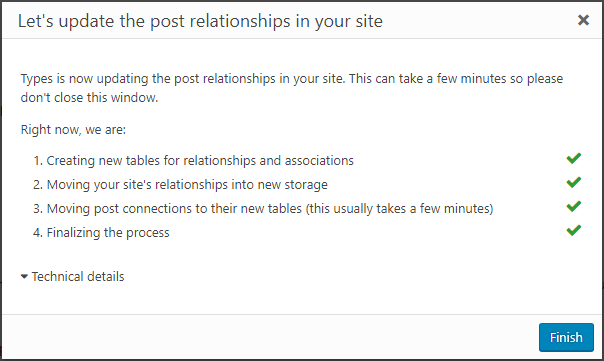Select step 4 Finalizing the process text
Screen dimensions: 604x361
(101, 233)
